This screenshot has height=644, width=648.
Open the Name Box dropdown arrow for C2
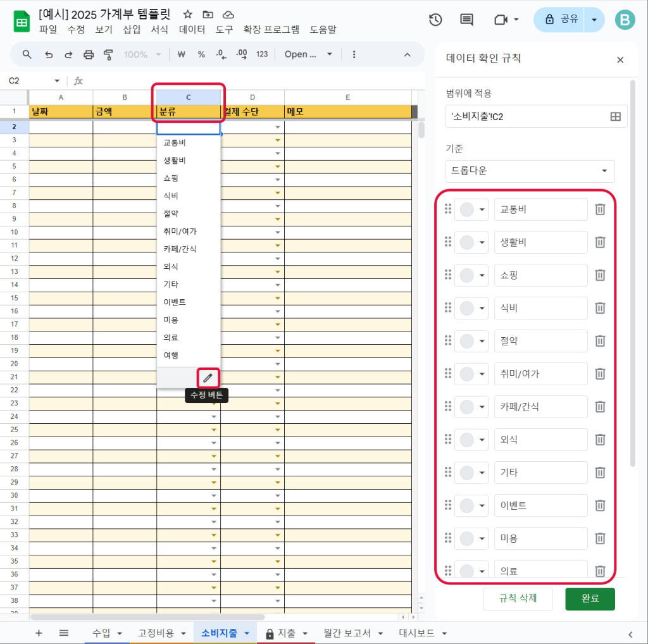point(57,81)
